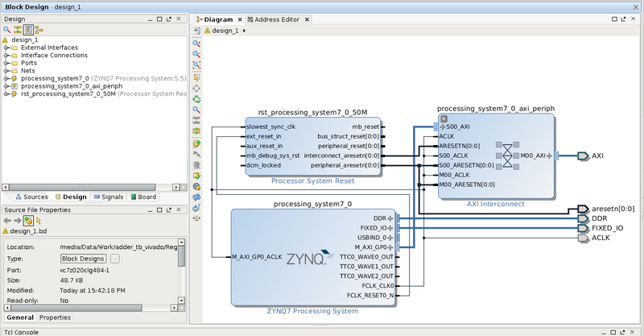Click the search icon in Design panel
The width and height of the screenshot is (644, 336).
[x=6, y=29]
